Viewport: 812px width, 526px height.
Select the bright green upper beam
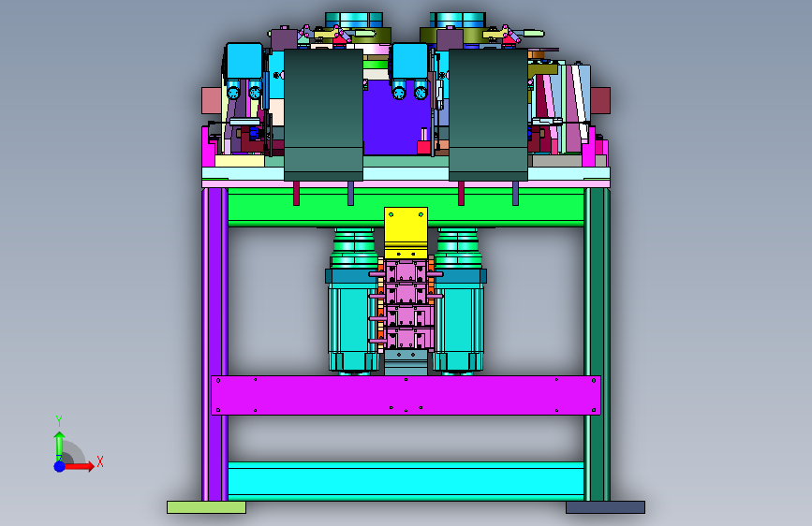[406, 208]
